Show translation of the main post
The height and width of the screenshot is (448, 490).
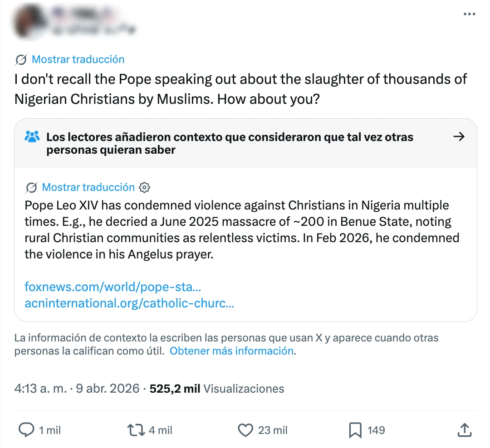(78, 59)
